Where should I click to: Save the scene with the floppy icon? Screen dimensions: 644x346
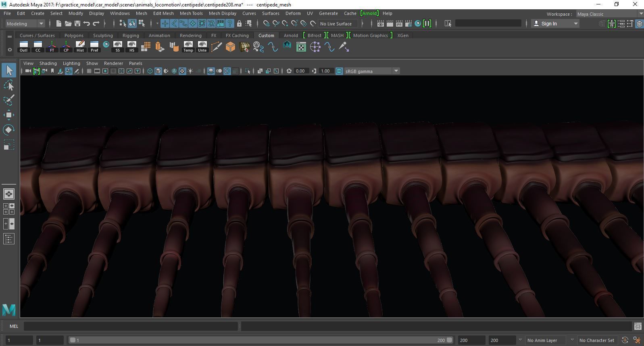click(77, 23)
